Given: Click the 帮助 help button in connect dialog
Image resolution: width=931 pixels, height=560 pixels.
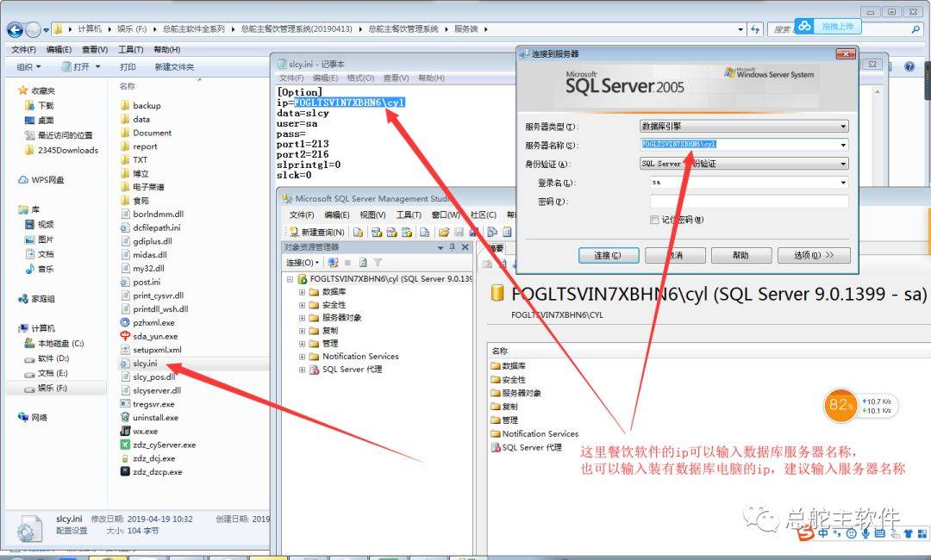Looking at the screenshot, I should click(740, 255).
